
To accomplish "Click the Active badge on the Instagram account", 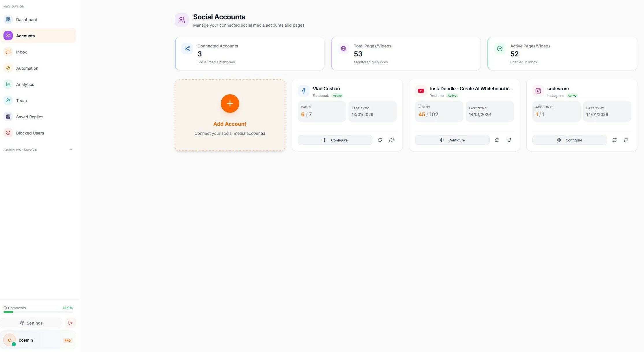I will pyautogui.click(x=572, y=95).
